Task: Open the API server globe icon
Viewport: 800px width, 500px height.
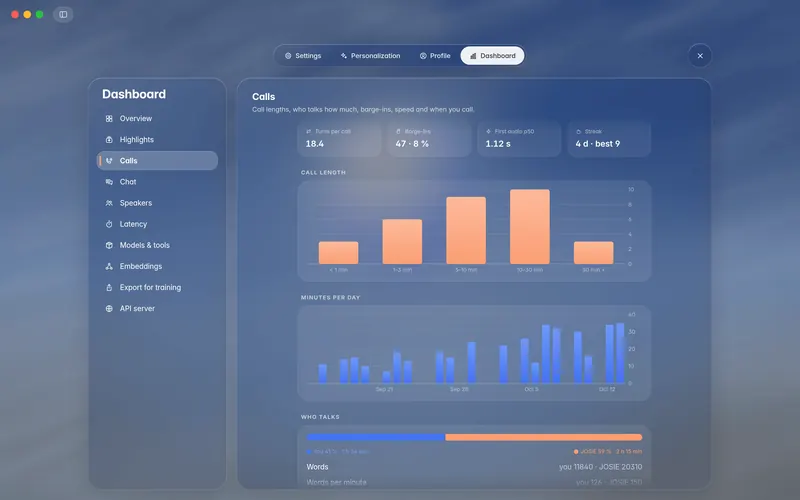Action: (x=109, y=309)
